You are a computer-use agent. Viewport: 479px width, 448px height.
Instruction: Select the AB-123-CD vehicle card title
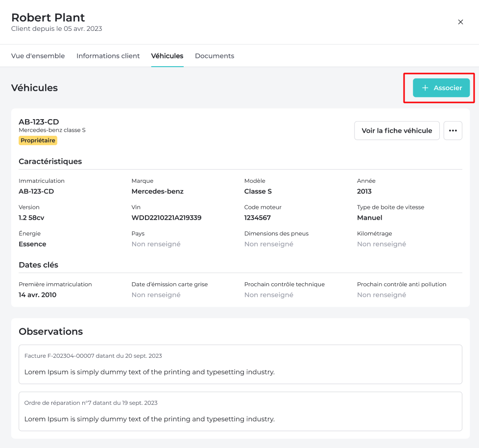point(39,122)
